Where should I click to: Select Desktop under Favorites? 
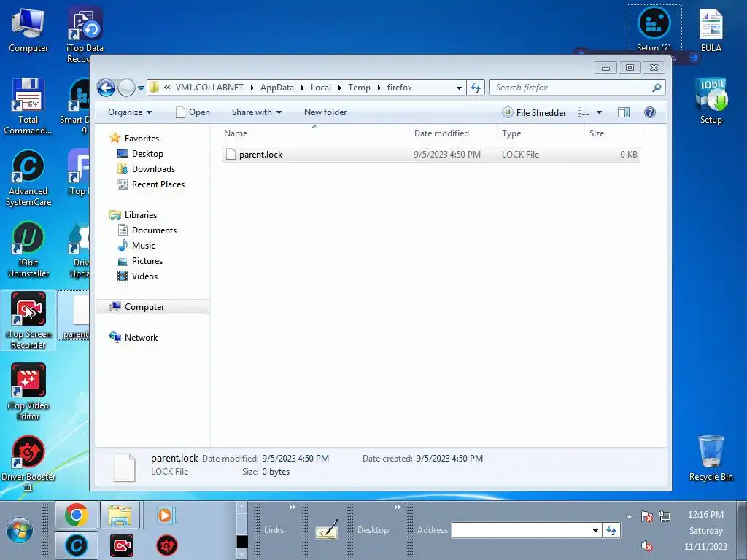point(147,154)
